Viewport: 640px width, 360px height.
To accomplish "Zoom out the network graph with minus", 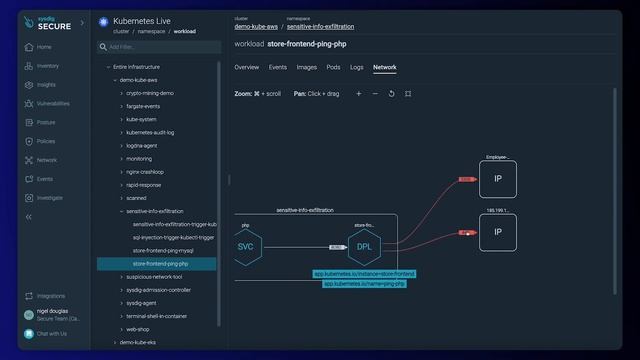I will (375, 94).
